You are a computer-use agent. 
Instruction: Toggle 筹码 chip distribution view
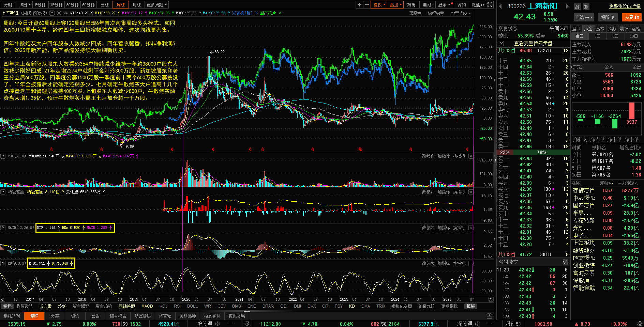pyautogui.click(x=411, y=5)
